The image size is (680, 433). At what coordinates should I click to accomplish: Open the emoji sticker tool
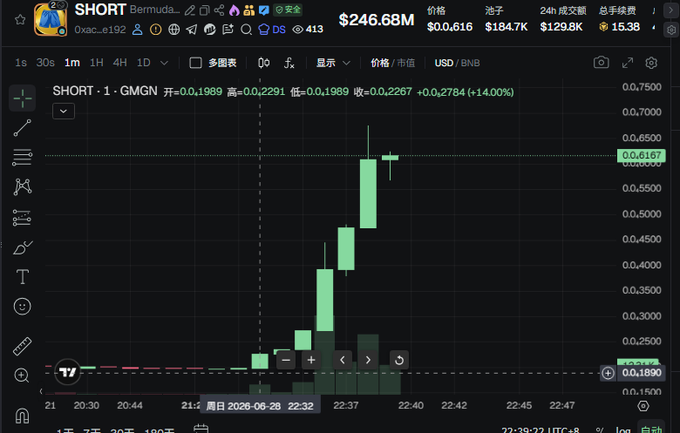(22, 307)
